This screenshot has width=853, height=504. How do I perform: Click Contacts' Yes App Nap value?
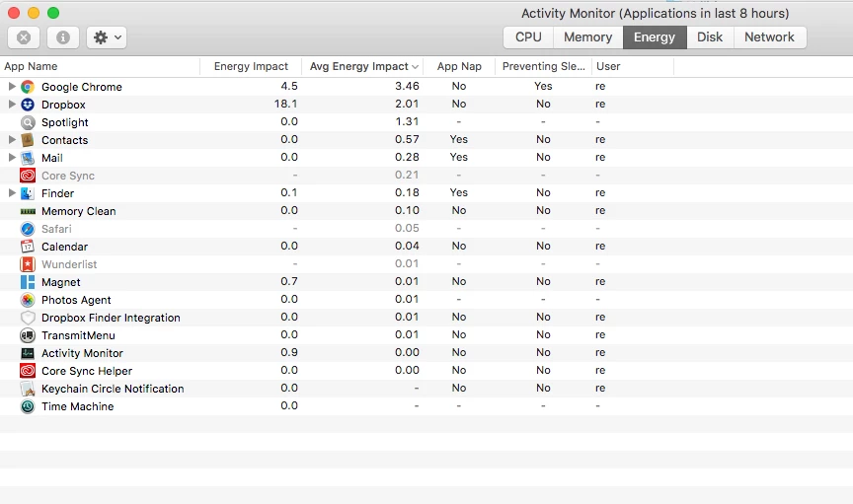point(459,139)
